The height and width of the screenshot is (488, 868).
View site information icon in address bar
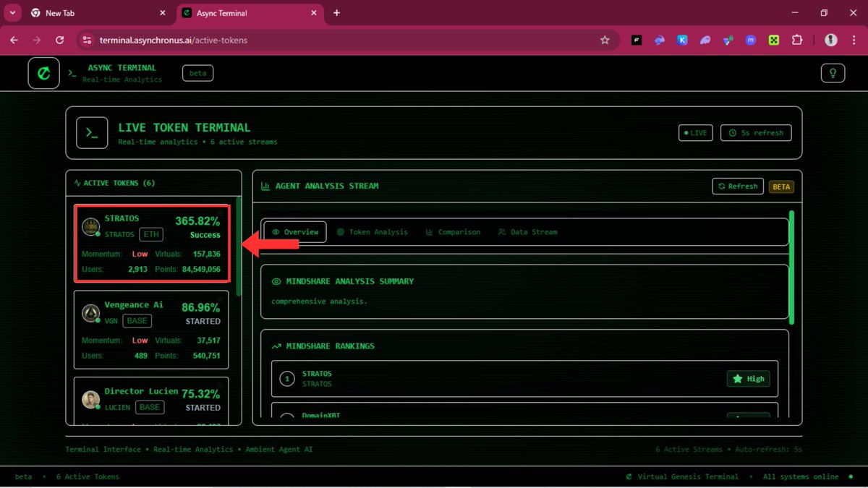(x=88, y=40)
